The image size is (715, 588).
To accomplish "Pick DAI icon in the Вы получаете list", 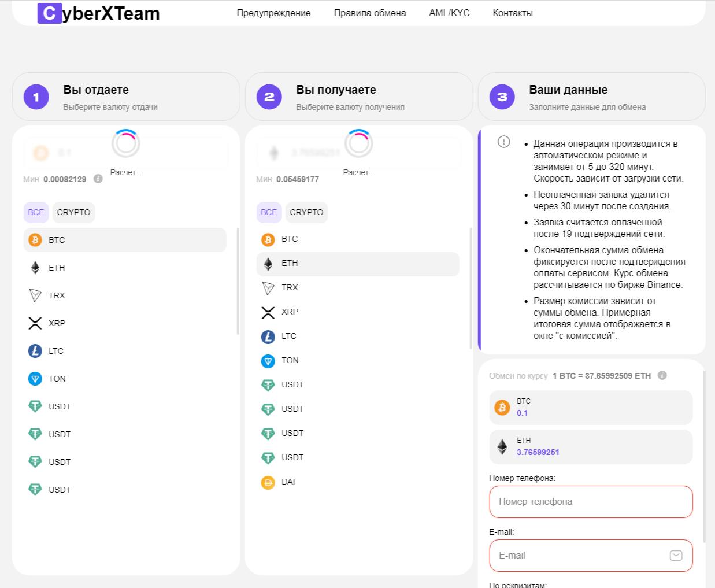I will [x=268, y=482].
